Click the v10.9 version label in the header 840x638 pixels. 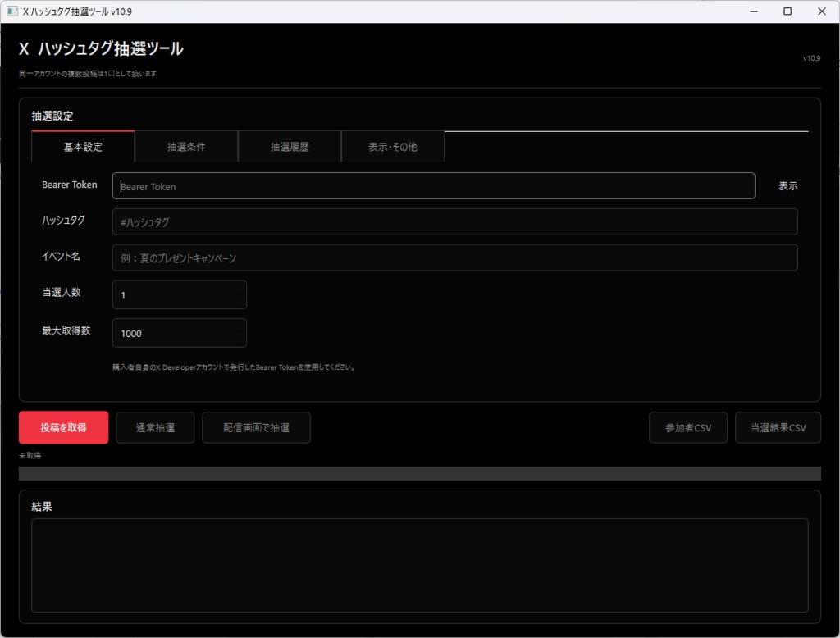pos(811,58)
